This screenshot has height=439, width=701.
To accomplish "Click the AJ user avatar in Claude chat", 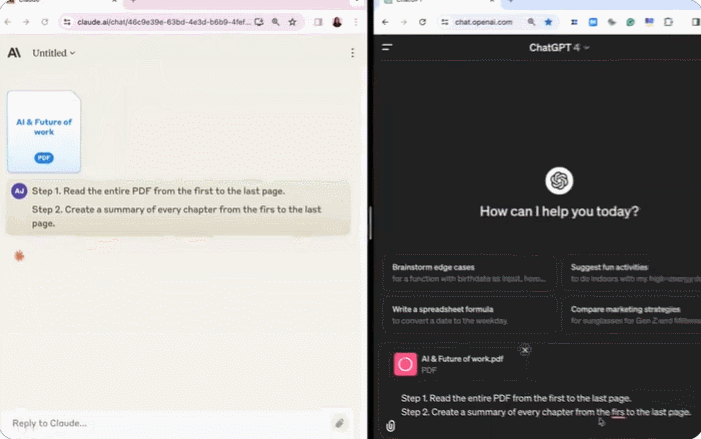I will [x=19, y=191].
